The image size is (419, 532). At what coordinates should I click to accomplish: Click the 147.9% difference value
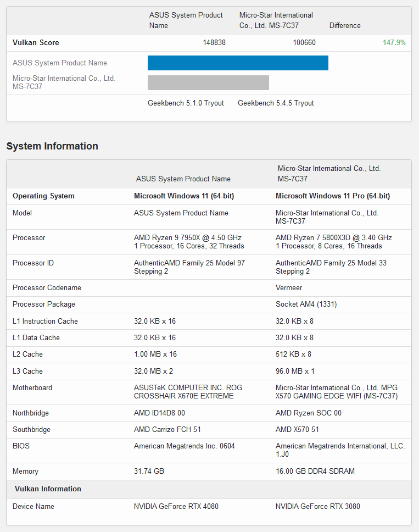[x=394, y=42]
